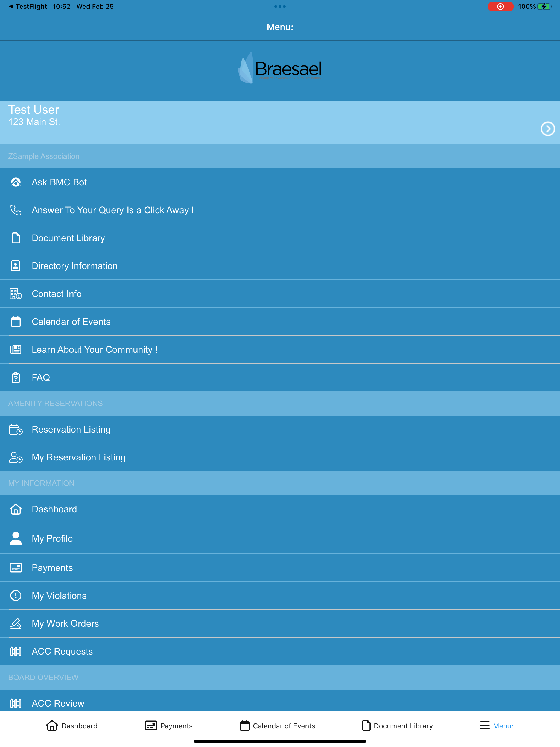
Task: Open Directory Information
Action: (x=280, y=266)
